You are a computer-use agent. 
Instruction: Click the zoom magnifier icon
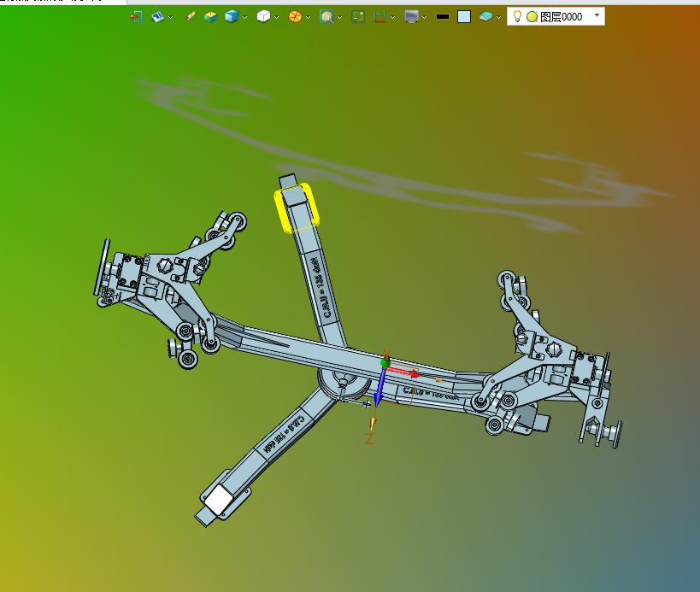pyautogui.click(x=326, y=17)
